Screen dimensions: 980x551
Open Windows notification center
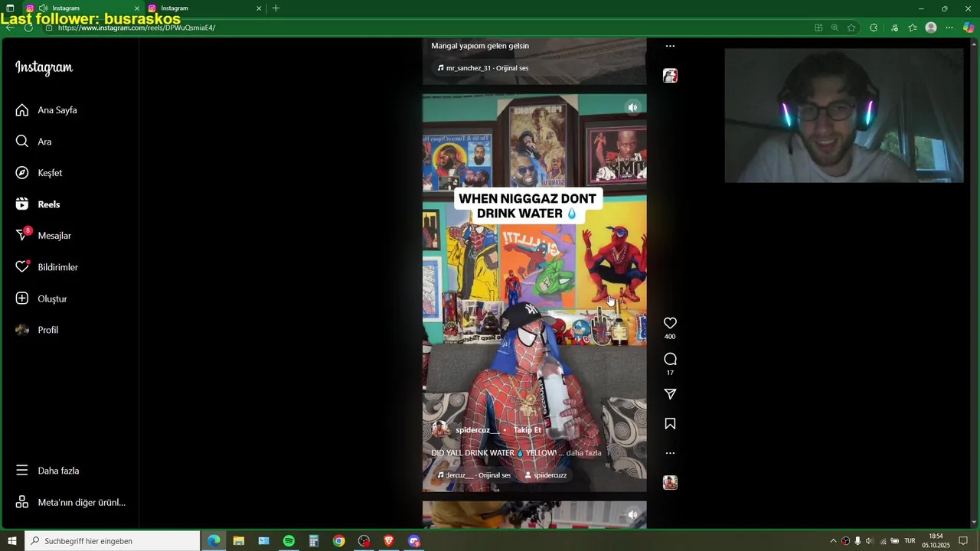tap(963, 541)
